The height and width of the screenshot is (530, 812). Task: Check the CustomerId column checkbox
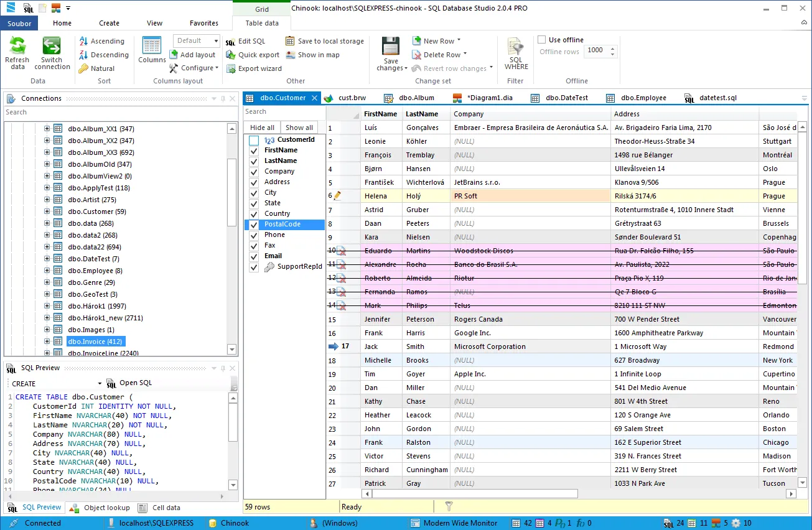tap(253, 139)
